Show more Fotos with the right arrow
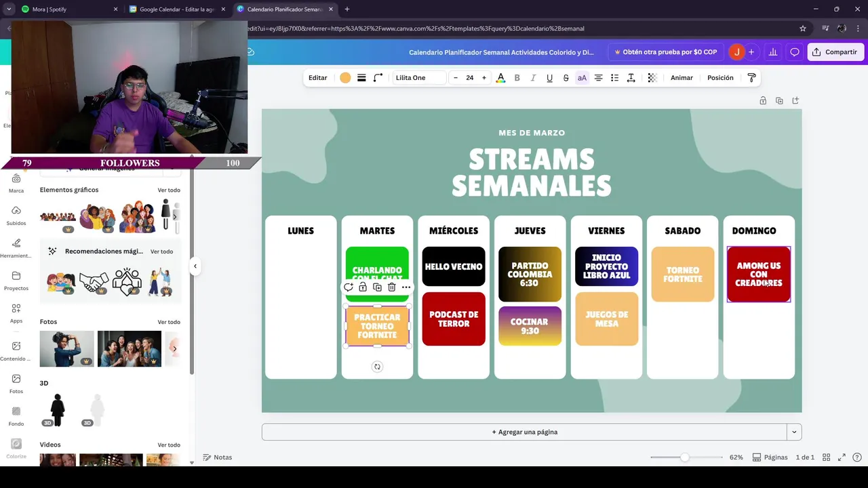 (174, 349)
